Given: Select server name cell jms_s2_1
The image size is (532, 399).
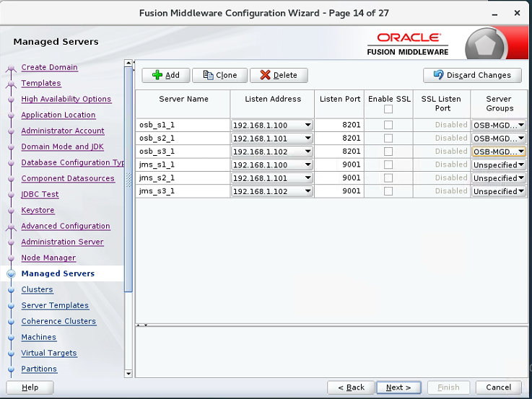Looking at the screenshot, I should point(183,178).
